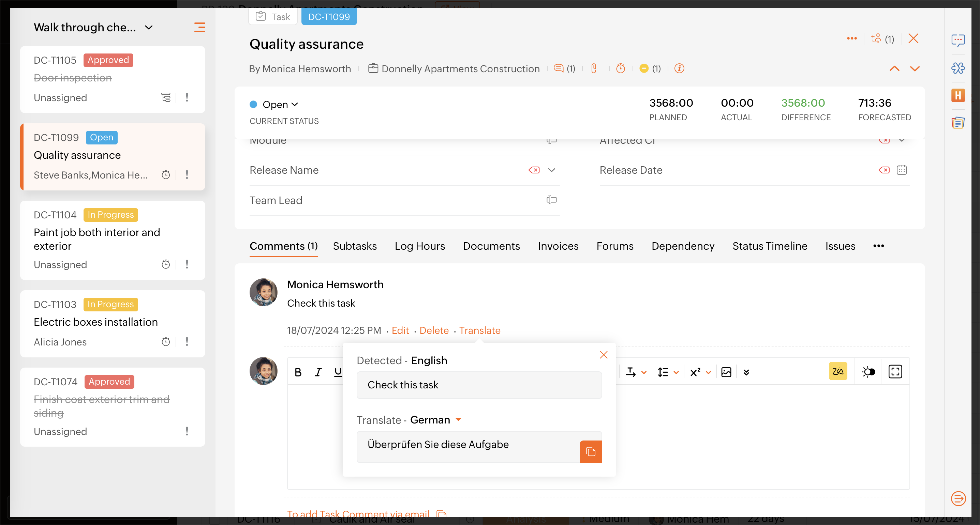Switch to the Subtasks tab
Image resolution: width=980 pixels, height=525 pixels.
coord(355,246)
